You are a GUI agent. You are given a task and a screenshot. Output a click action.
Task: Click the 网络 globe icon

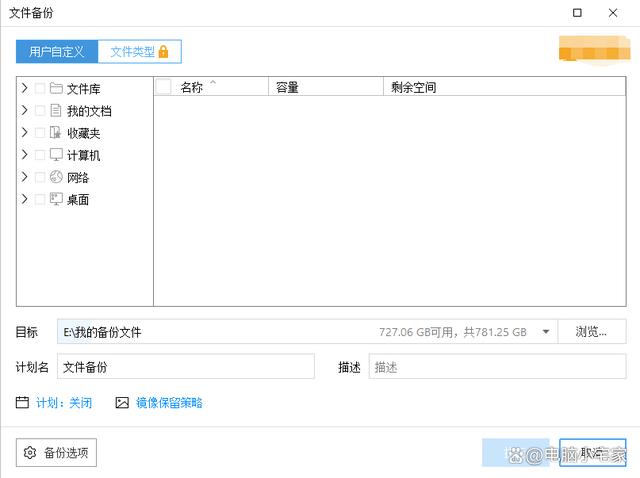click(x=56, y=177)
